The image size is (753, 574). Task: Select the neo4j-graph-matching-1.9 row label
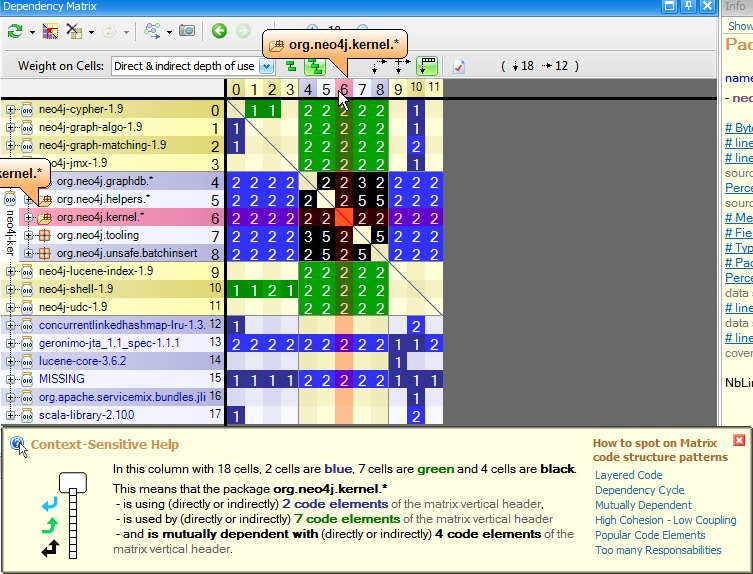(102, 146)
